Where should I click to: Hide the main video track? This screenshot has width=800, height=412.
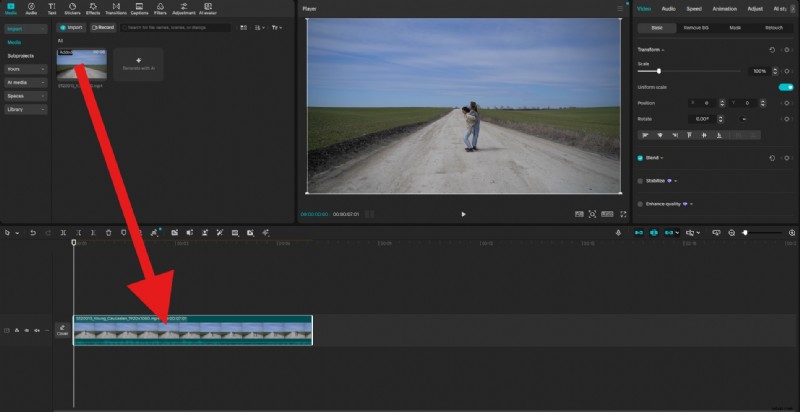tap(27, 330)
